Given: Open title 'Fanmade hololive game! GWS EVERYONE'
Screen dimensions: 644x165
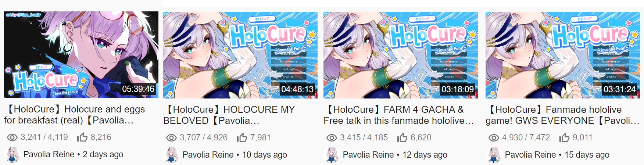Looking at the screenshot, I should tap(562, 115).
